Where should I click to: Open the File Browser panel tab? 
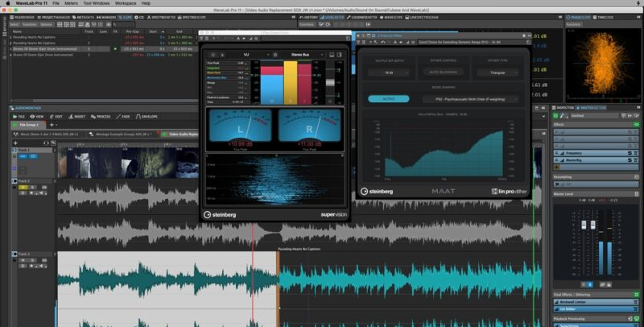point(23,17)
